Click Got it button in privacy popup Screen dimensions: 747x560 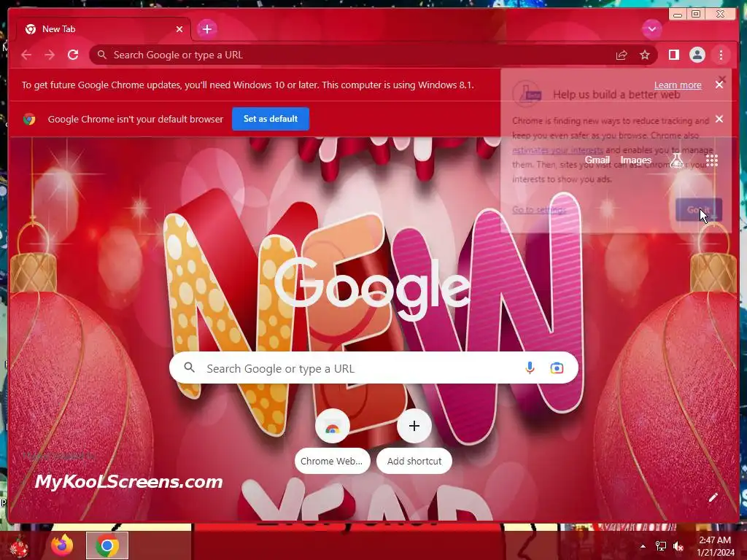click(x=699, y=210)
